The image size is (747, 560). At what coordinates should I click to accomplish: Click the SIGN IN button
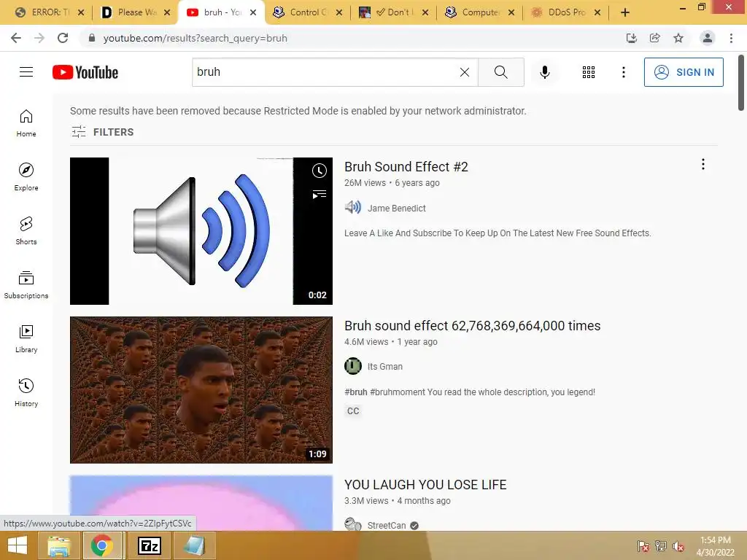[x=684, y=72]
